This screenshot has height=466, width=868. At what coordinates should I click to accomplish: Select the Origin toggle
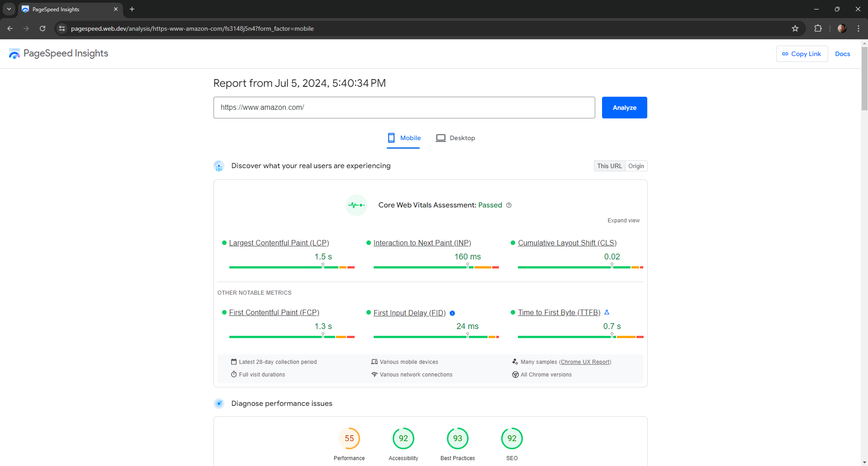pos(636,166)
